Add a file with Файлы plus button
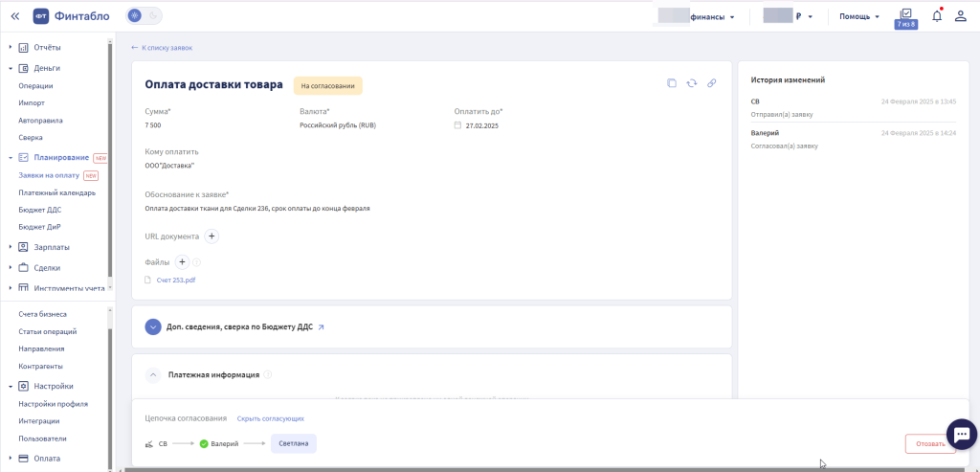Image resolution: width=980 pixels, height=472 pixels. point(182,262)
